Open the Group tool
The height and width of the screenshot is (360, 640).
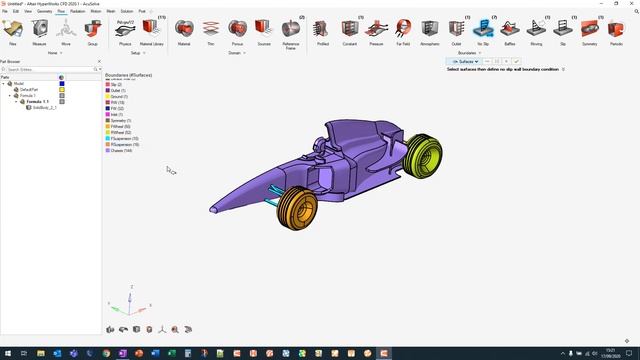pos(93,31)
